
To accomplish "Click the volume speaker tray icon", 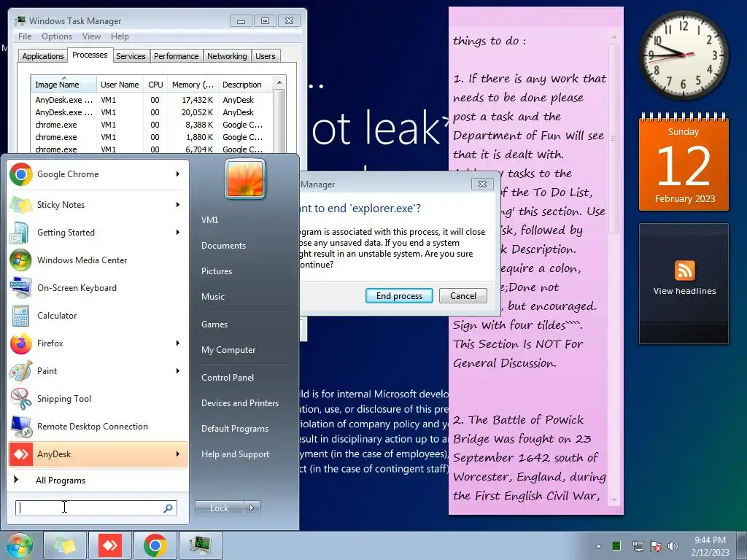I will click(x=673, y=546).
